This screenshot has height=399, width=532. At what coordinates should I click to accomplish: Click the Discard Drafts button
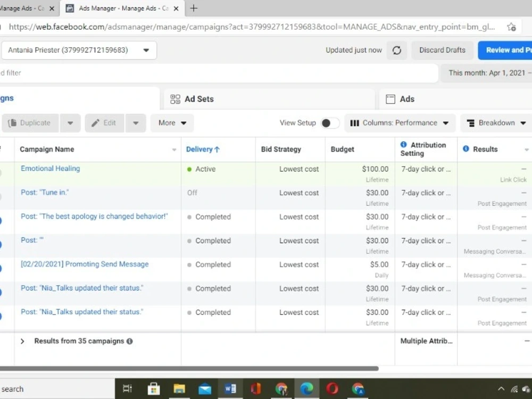[x=442, y=50]
